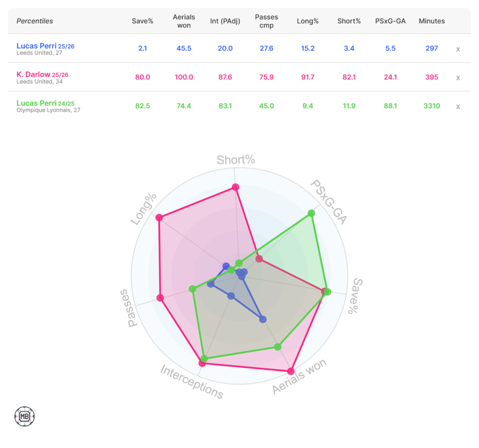479x448 pixels.
Task: Click the Int (PAdj) column header
Action: [x=225, y=21]
